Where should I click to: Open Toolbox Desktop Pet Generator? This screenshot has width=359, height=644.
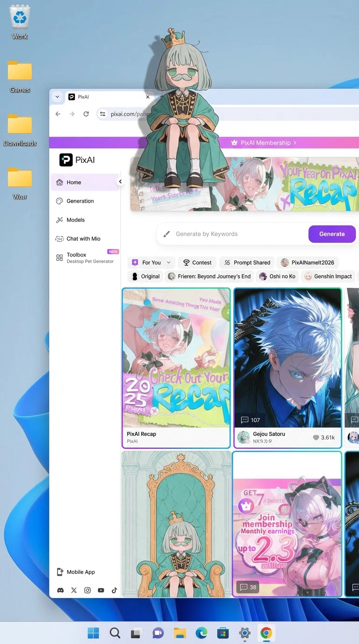[x=85, y=257]
